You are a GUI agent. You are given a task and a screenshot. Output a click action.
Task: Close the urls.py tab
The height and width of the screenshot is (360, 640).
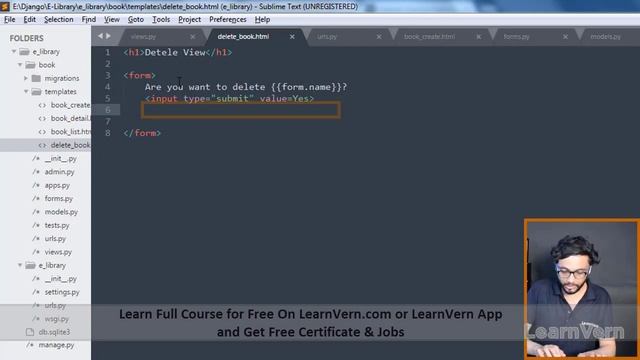coord(379,37)
